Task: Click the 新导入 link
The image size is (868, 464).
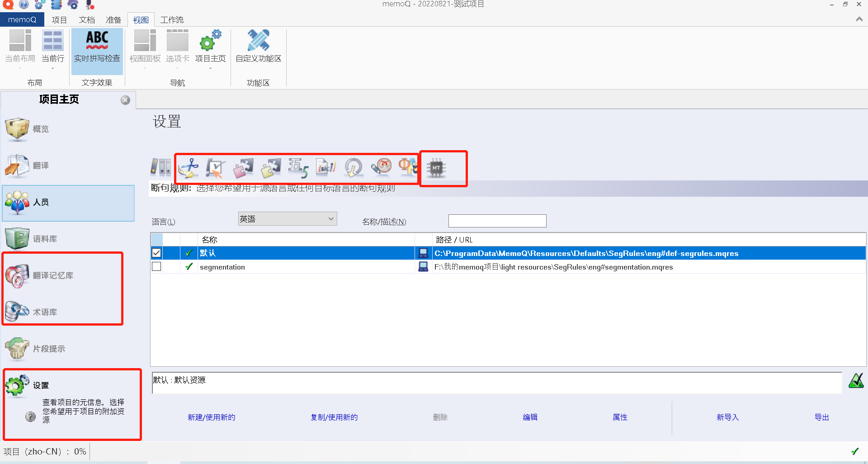Action: point(727,417)
